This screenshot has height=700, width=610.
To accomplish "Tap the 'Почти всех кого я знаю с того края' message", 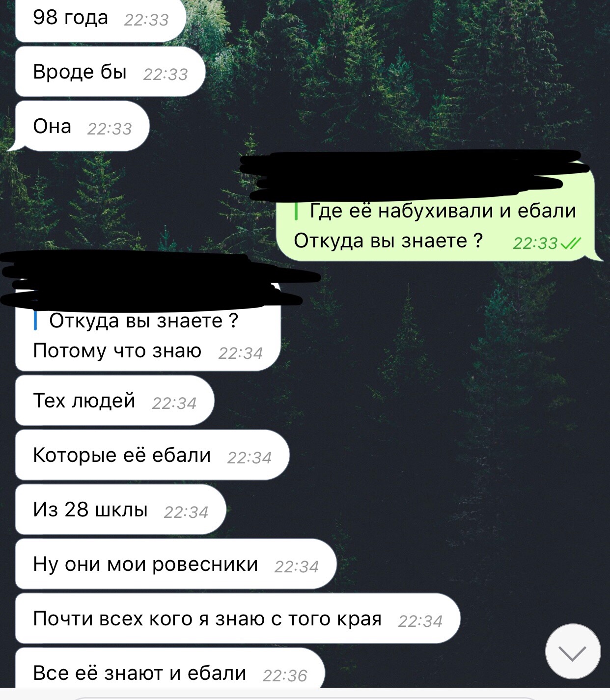I will click(x=238, y=619).
